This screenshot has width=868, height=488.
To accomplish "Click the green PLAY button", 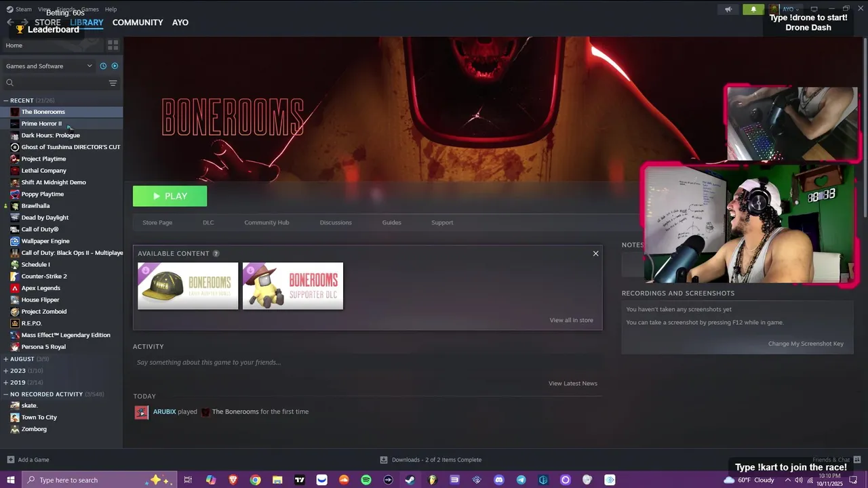I will tap(170, 196).
